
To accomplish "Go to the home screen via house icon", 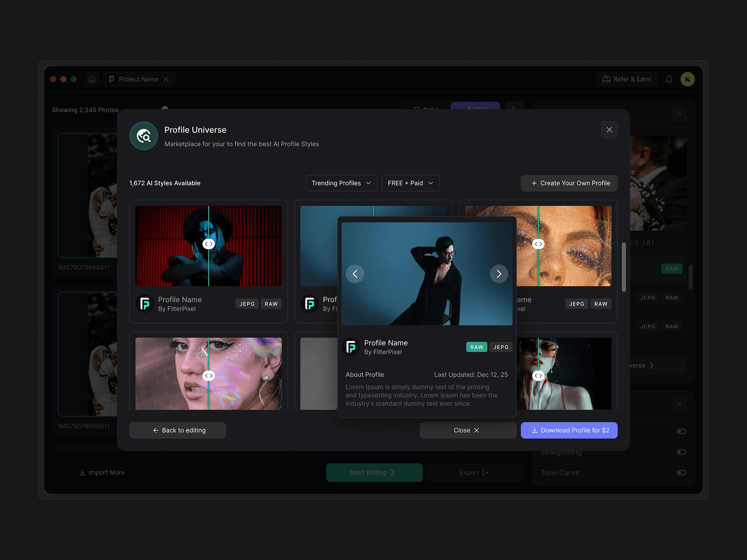I will point(92,79).
